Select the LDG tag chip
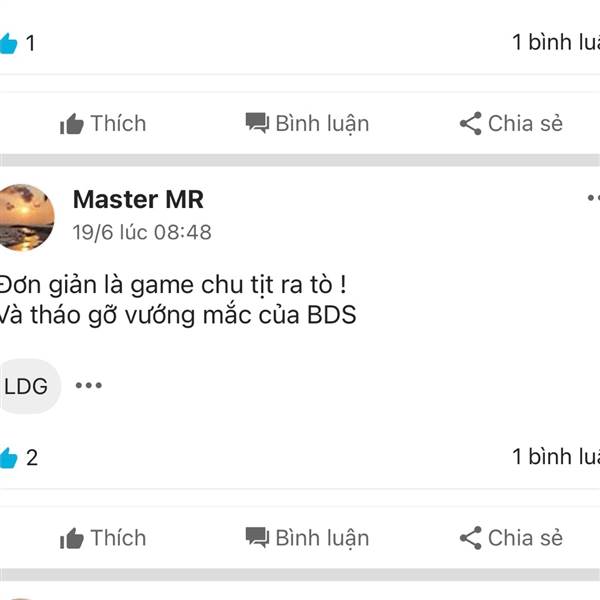600x600 pixels. [30, 386]
